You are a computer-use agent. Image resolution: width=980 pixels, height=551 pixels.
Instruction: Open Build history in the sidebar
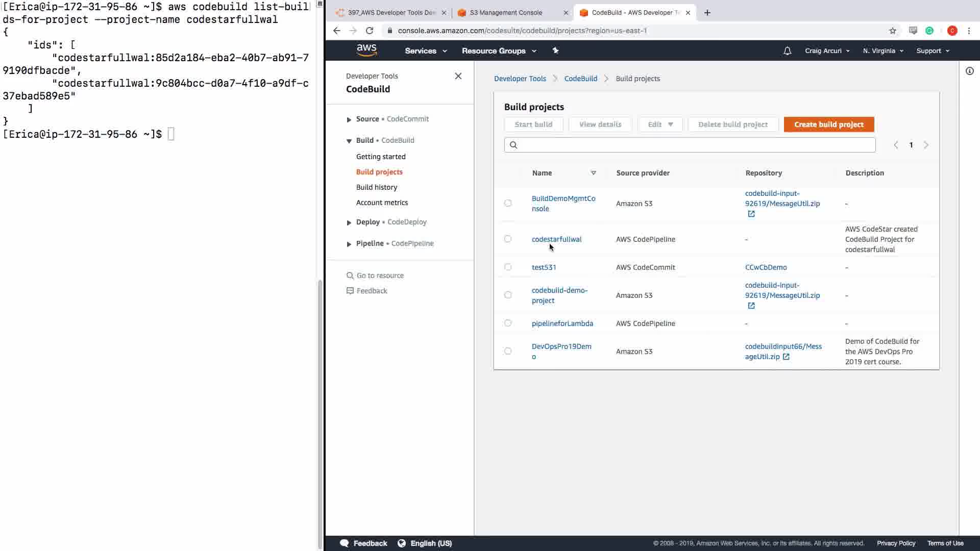377,187
